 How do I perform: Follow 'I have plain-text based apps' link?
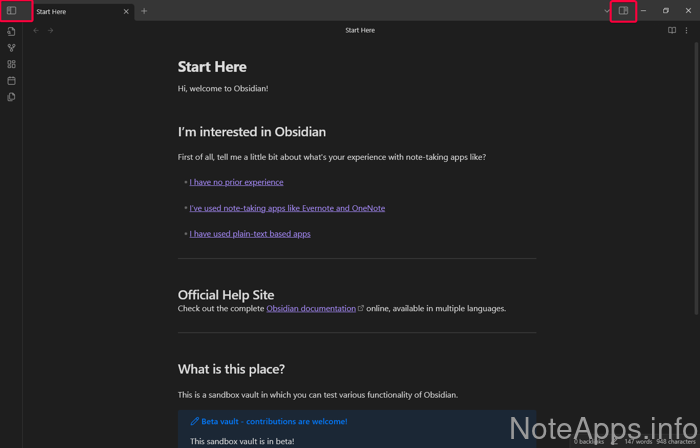250,233
